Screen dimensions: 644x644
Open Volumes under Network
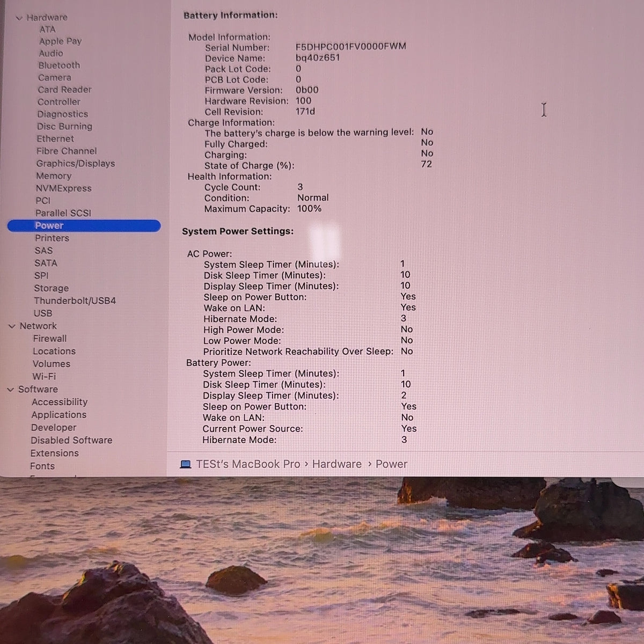coord(52,364)
